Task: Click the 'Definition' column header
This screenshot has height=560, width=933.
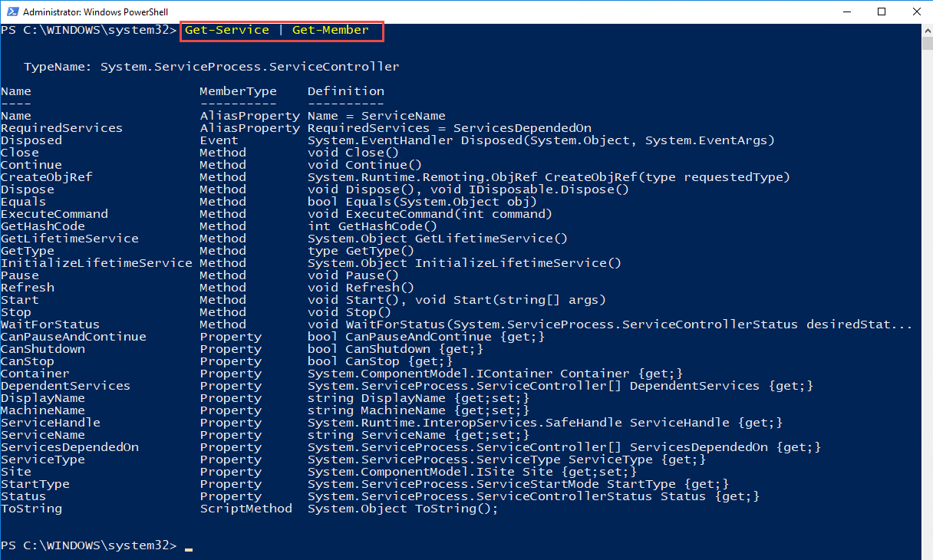Action: point(346,91)
